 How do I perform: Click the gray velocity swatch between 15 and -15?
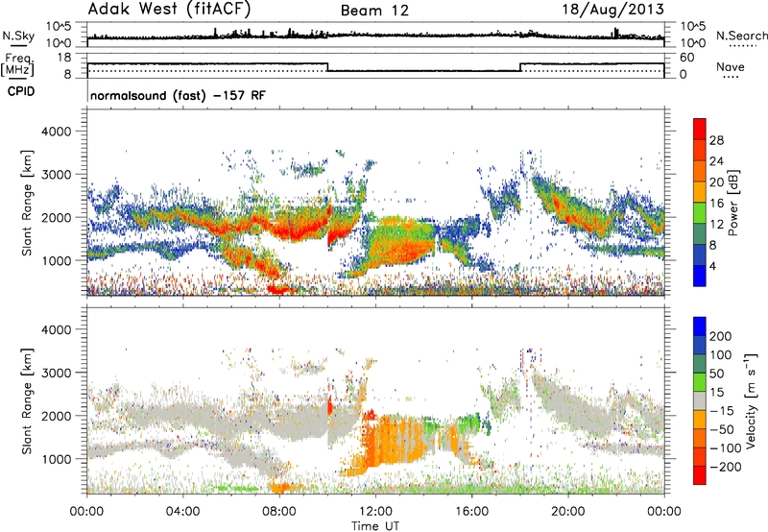700,400
